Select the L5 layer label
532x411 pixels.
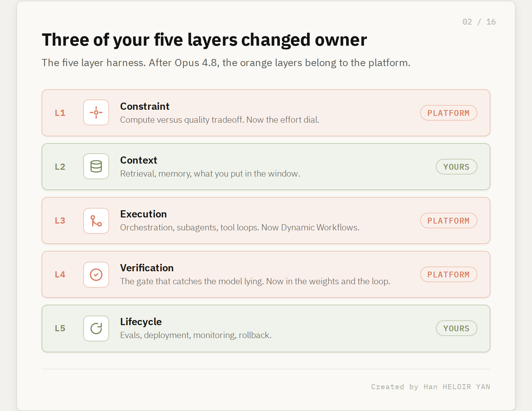pyautogui.click(x=60, y=328)
